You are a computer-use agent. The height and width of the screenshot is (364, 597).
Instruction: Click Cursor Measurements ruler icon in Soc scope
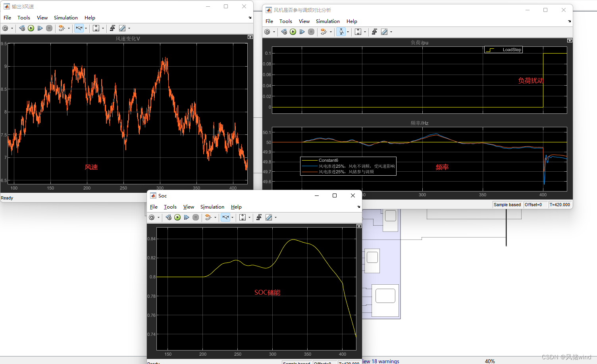(269, 217)
